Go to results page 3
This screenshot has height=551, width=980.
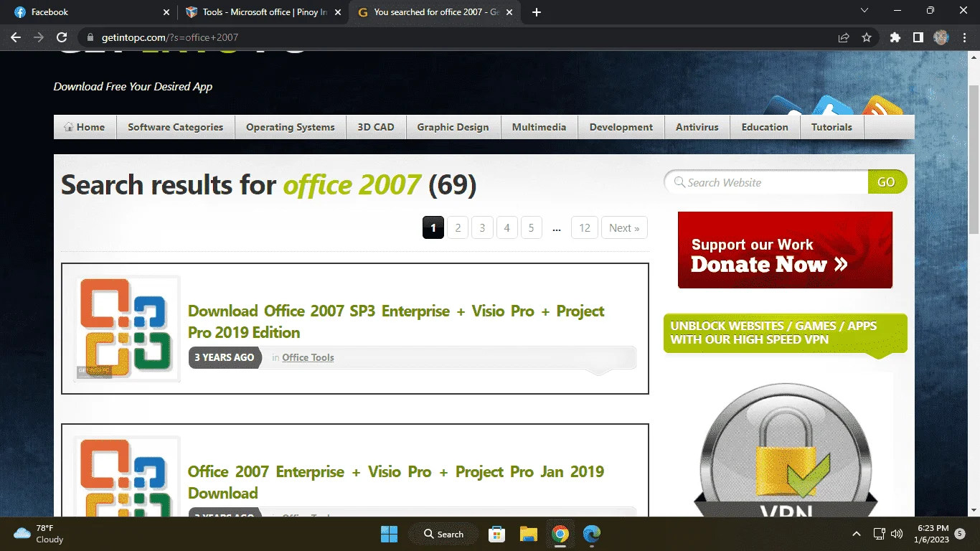pos(482,227)
